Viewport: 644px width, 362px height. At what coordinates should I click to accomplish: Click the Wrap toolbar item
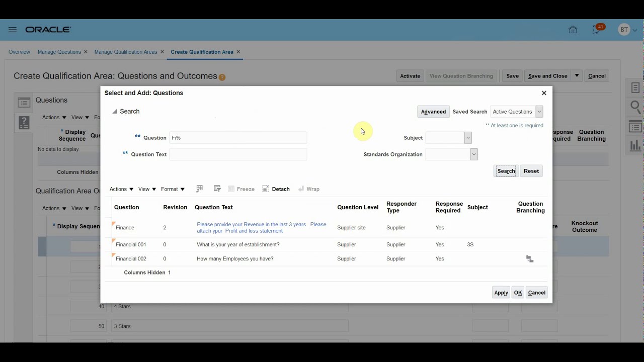click(309, 189)
